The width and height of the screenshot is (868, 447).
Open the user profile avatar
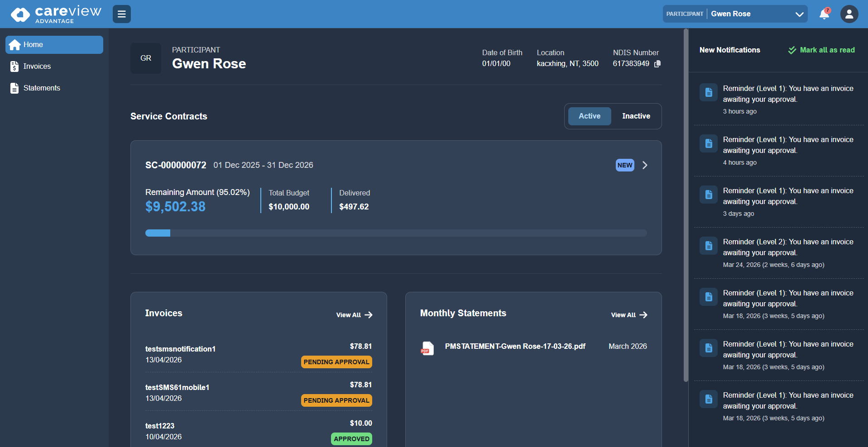pyautogui.click(x=849, y=14)
